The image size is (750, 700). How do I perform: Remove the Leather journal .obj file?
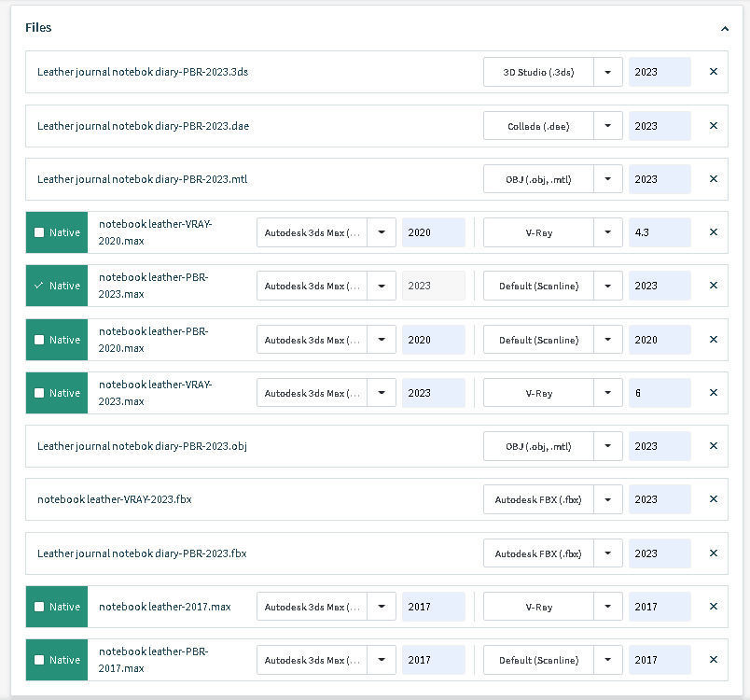coord(714,446)
